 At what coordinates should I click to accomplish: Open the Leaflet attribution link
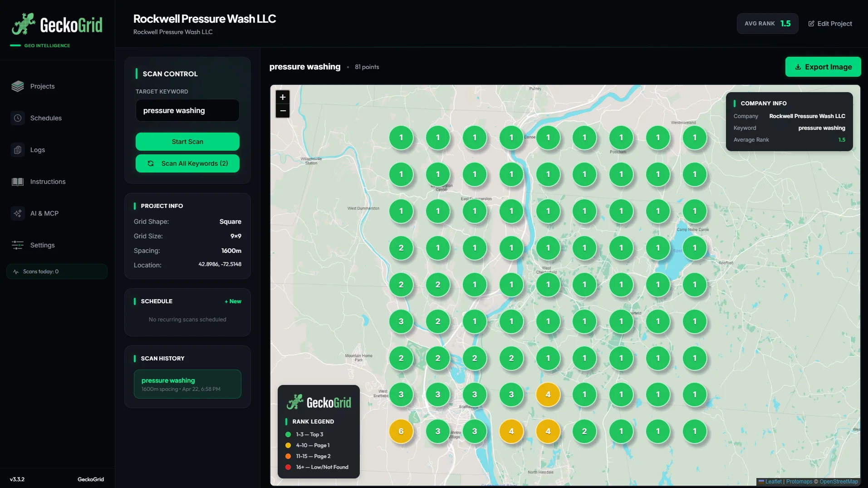point(773,482)
